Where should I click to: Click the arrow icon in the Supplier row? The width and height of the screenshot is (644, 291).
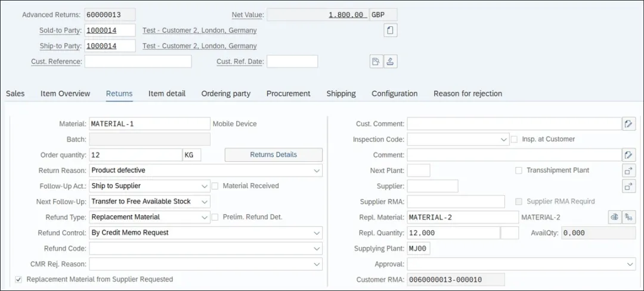coord(628,186)
